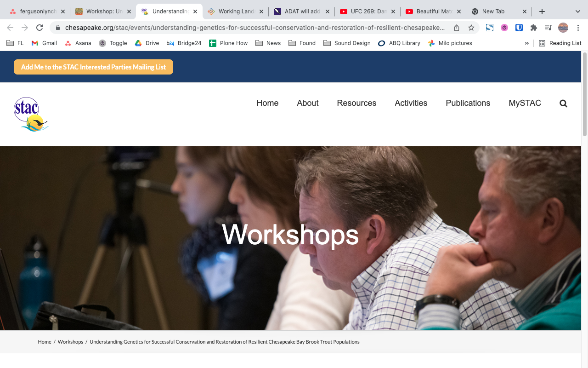This screenshot has width=588, height=368.
Task: Open Chrome three-dot menu
Action: point(578,28)
